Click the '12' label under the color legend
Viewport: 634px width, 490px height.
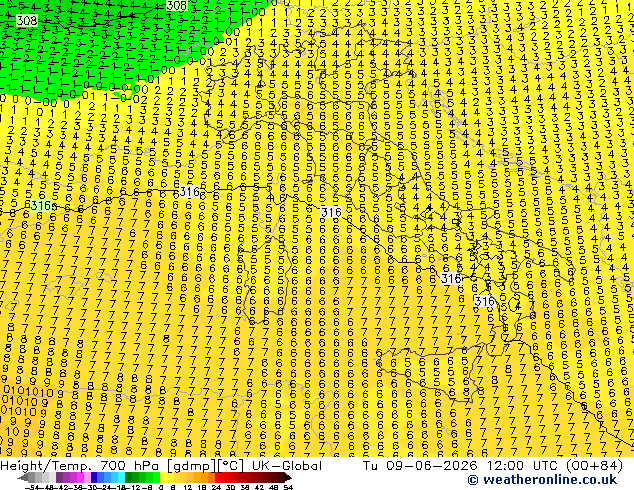tap(187, 487)
